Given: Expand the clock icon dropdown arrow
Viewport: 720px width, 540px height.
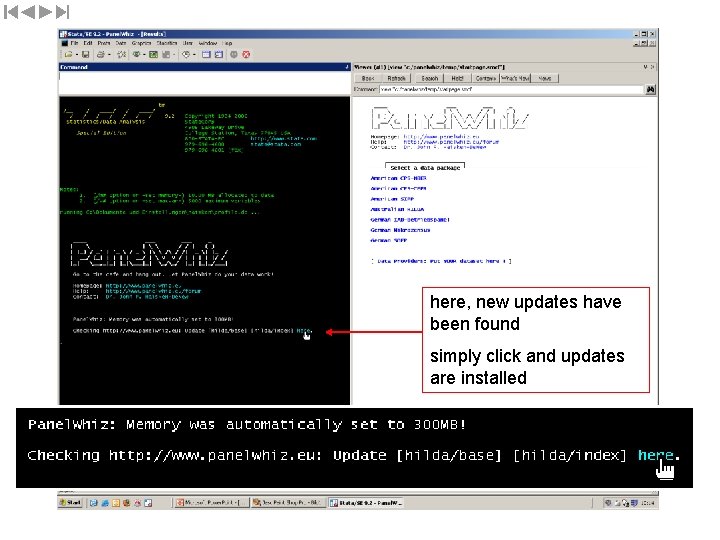Looking at the screenshot, I should pyautogui.click(x=194, y=55).
